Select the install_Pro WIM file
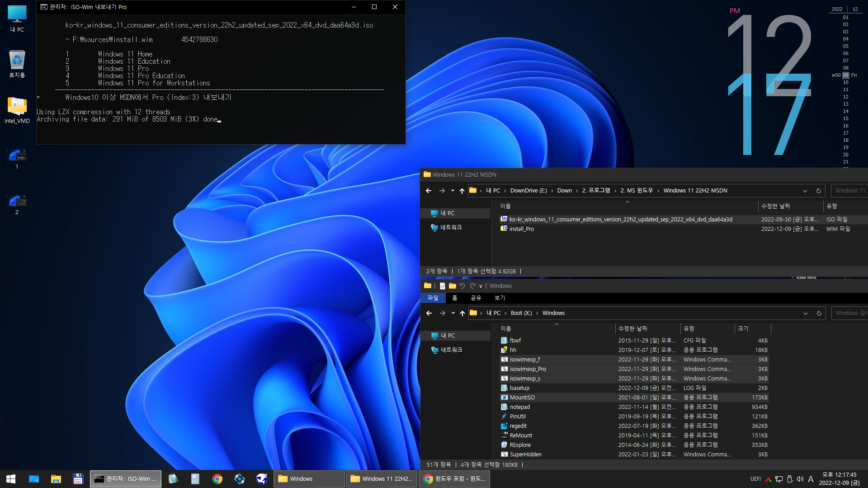The height and width of the screenshot is (488, 868). [521, 229]
